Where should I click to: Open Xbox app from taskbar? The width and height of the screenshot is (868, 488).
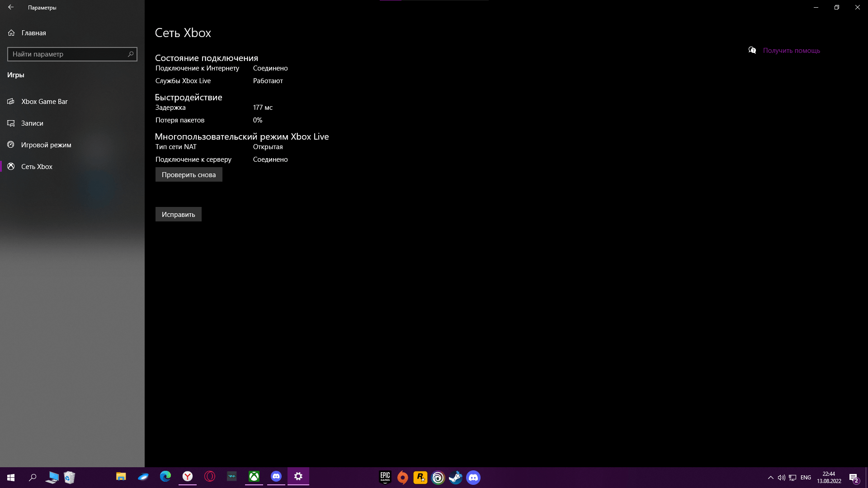point(254,477)
